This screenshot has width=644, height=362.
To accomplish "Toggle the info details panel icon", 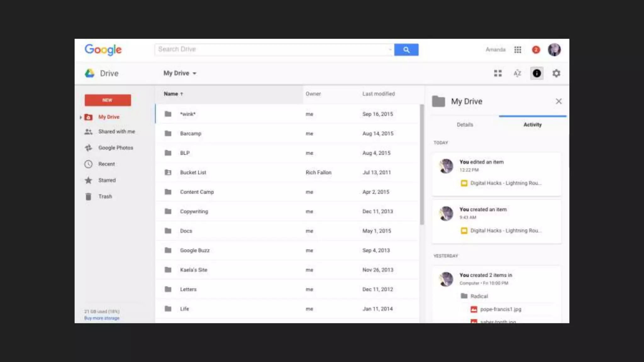I will click(536, 73).
